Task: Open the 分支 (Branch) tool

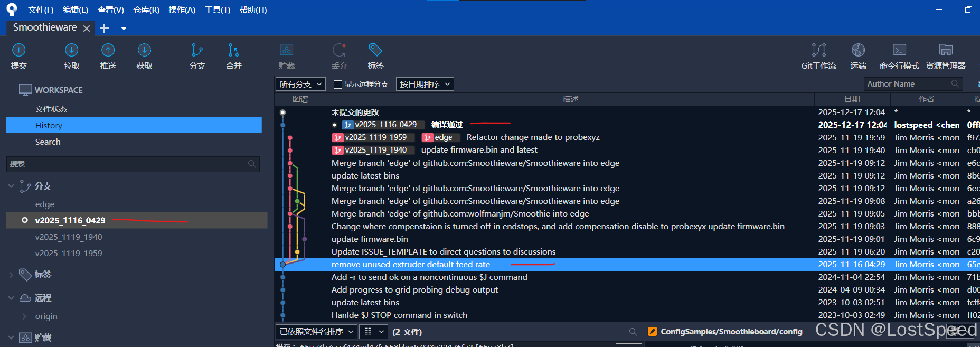Action: click(x=197, y=50)
